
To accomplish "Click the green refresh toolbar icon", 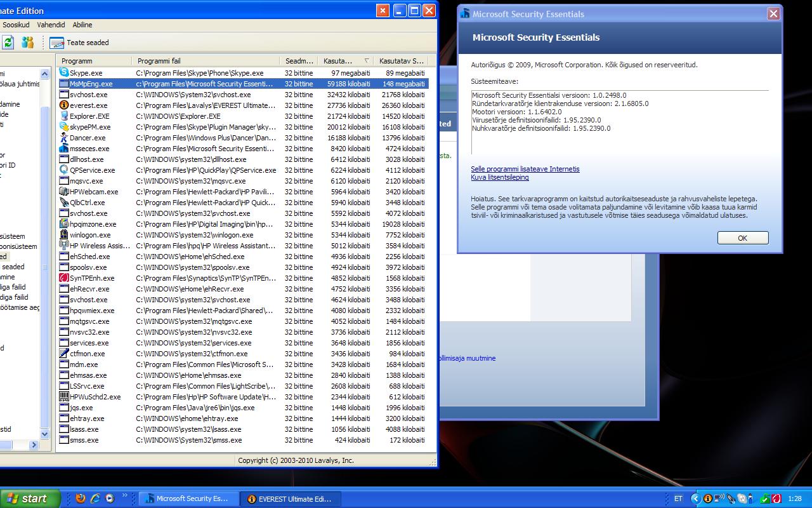I will (x=8, y=43).
